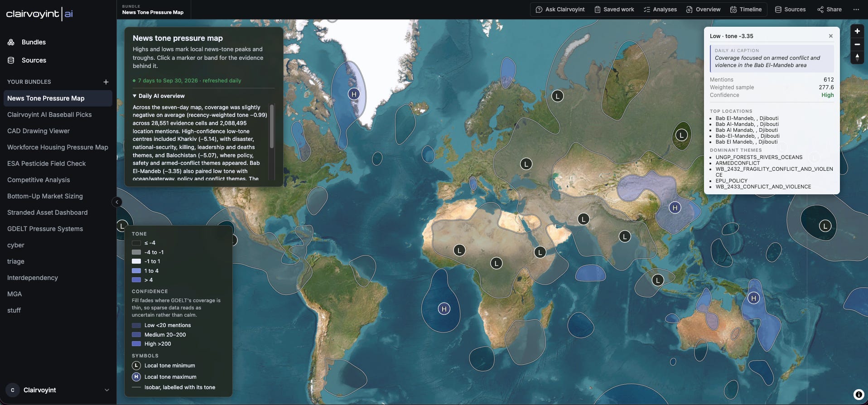Click the ARMEDCONFLICT theme in the popup
Image resolution: width=868 pixels, height=405 pixels.
[x=738, y=163]
